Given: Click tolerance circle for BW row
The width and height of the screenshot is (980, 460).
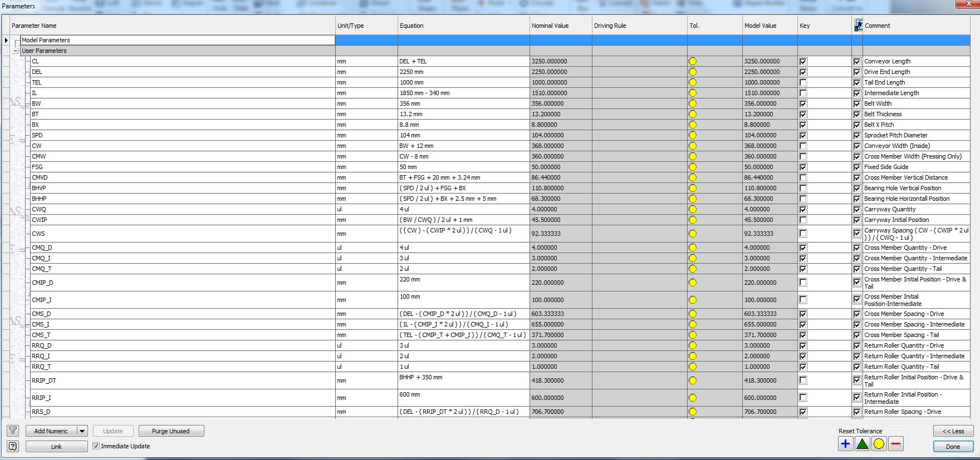Looking at the screenshot, I should pyautogui.click(x=693, y=103).
